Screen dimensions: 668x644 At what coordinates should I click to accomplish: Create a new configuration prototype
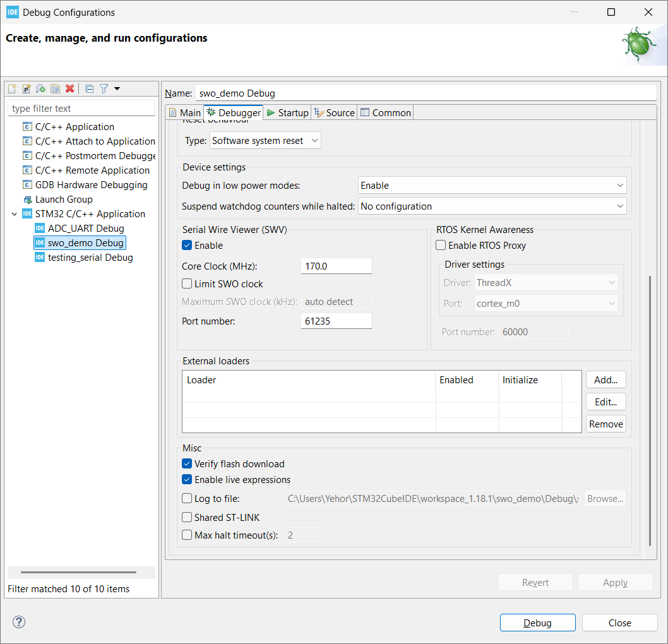point(27,88)
